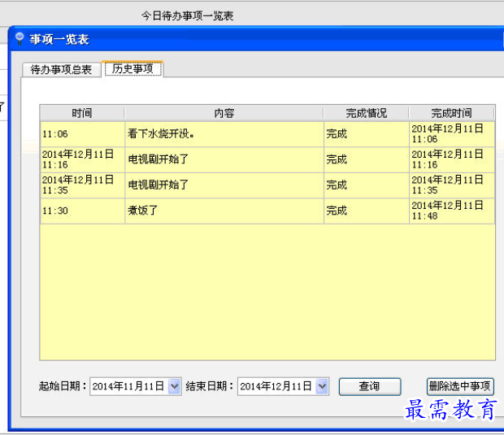Sort by the 完成时间 column header
This screenshot has height=435, width=504.
[x=451, y=113]
